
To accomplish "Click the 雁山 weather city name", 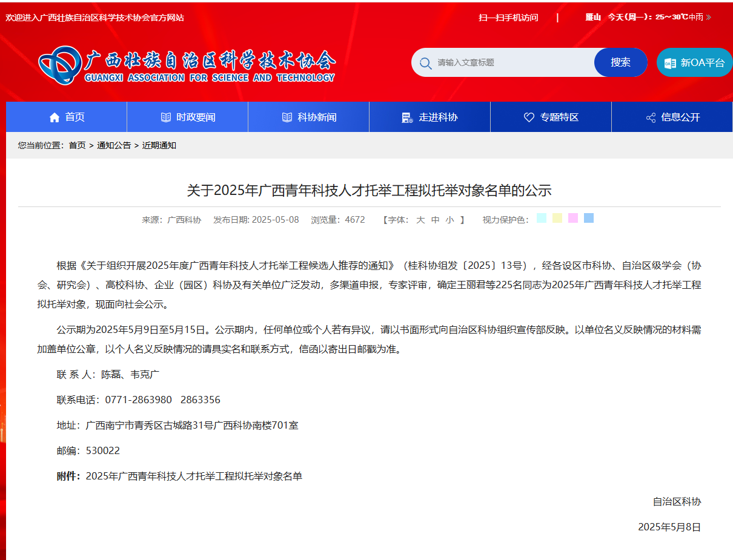I will [x=593, y=18].
